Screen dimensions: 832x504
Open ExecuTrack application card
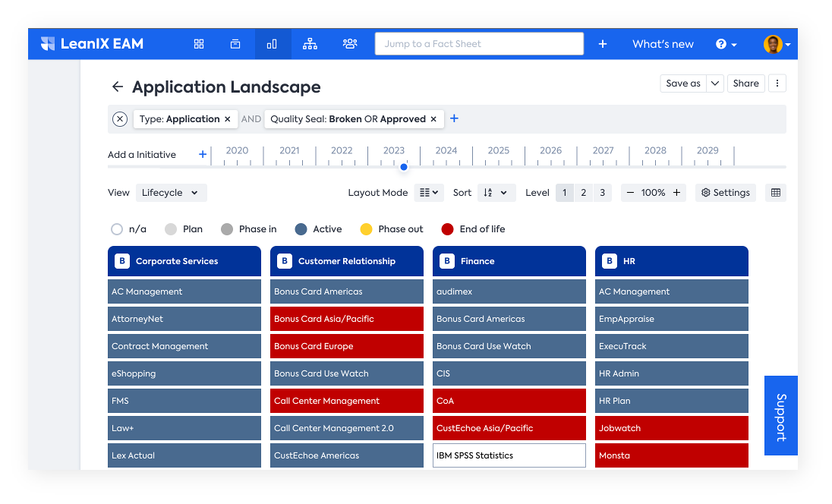point(671,346)
